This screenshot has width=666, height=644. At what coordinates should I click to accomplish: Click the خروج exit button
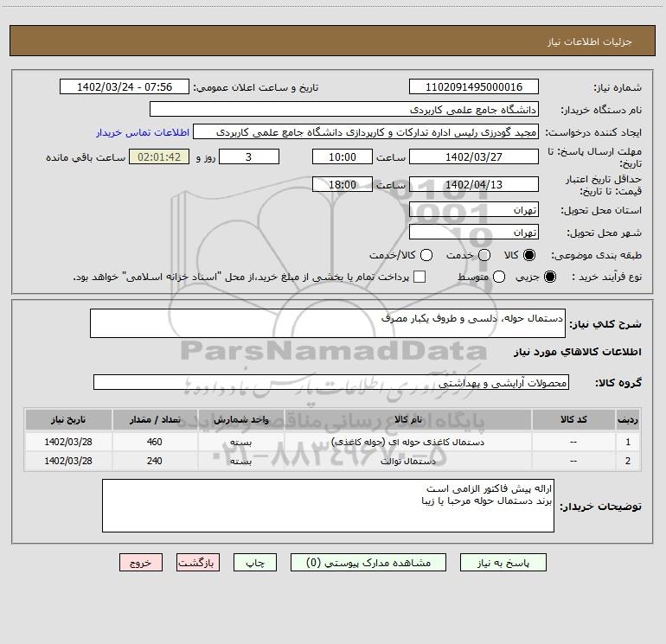(141, 563)
